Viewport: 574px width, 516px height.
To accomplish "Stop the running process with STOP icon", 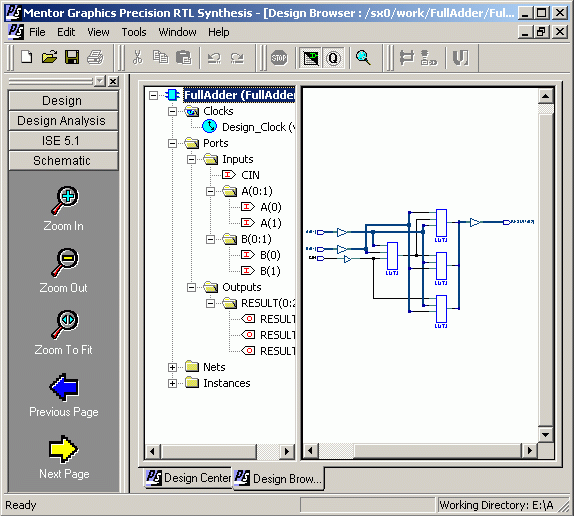I will click(279, 58).
